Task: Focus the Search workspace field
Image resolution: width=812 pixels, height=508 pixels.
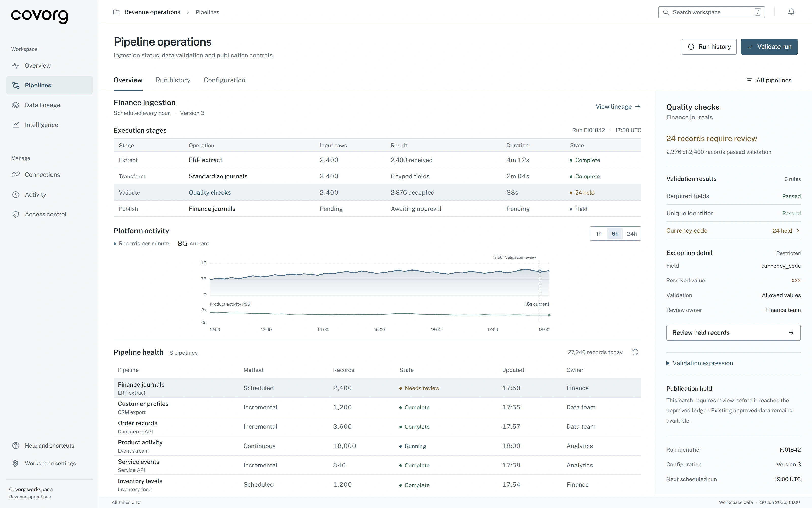Action: (711, 12)
